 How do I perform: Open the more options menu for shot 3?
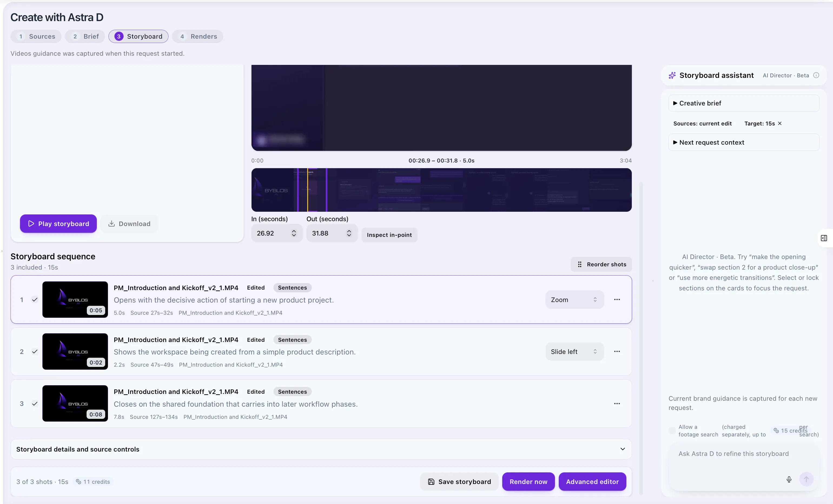[617, 404]
